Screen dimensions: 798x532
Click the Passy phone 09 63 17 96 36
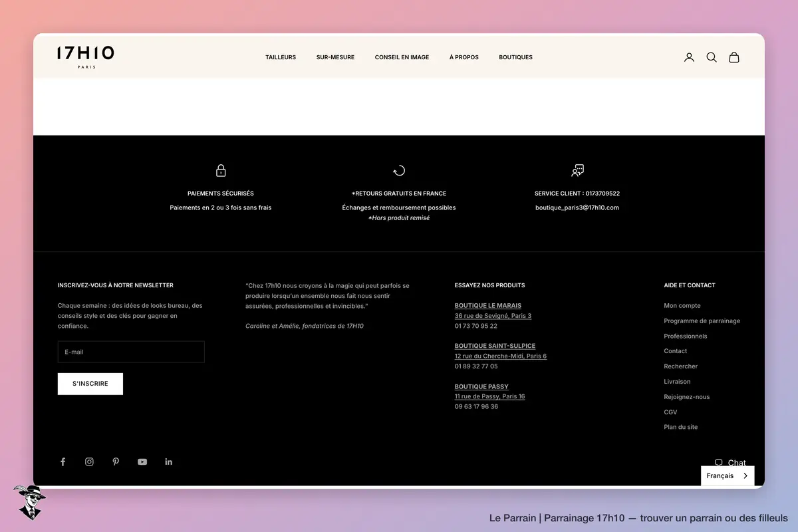pos(476,406)
